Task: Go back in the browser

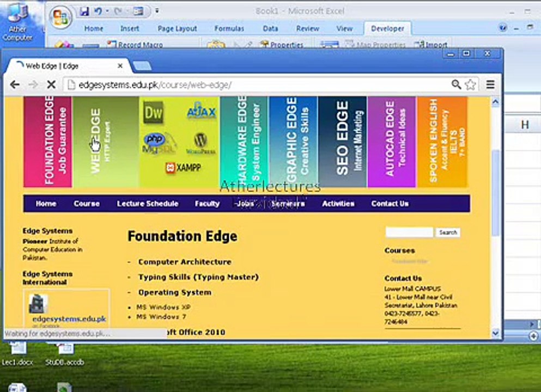Action: pos(15,84)
